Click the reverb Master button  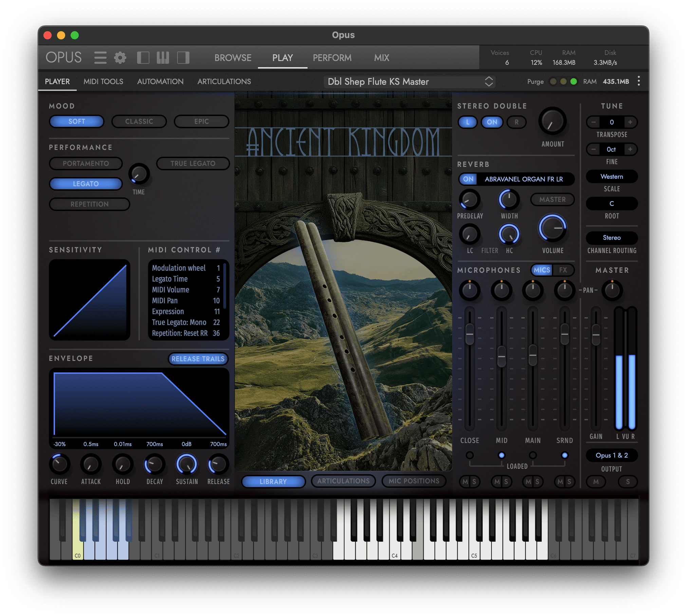552,199
